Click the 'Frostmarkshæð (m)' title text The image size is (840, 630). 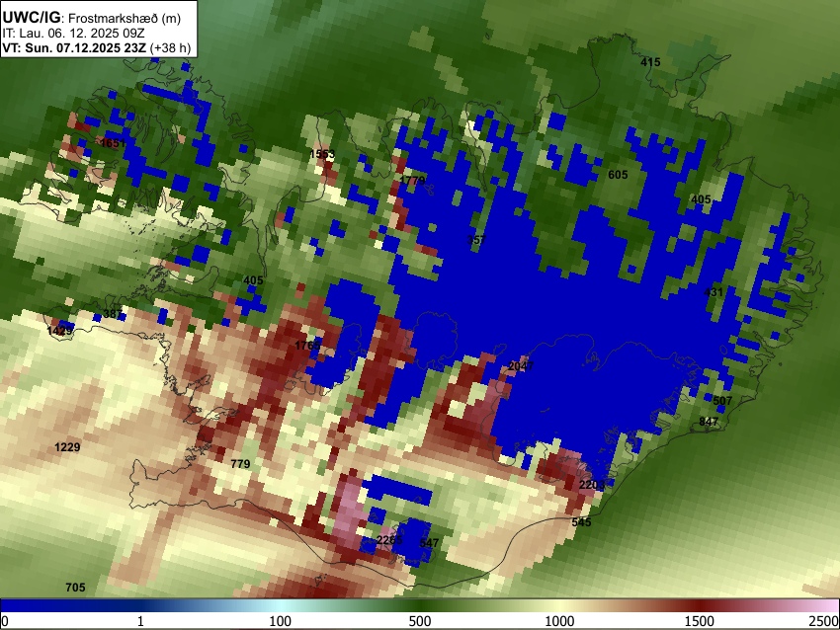pyautogui.click(x=125, y=18)
